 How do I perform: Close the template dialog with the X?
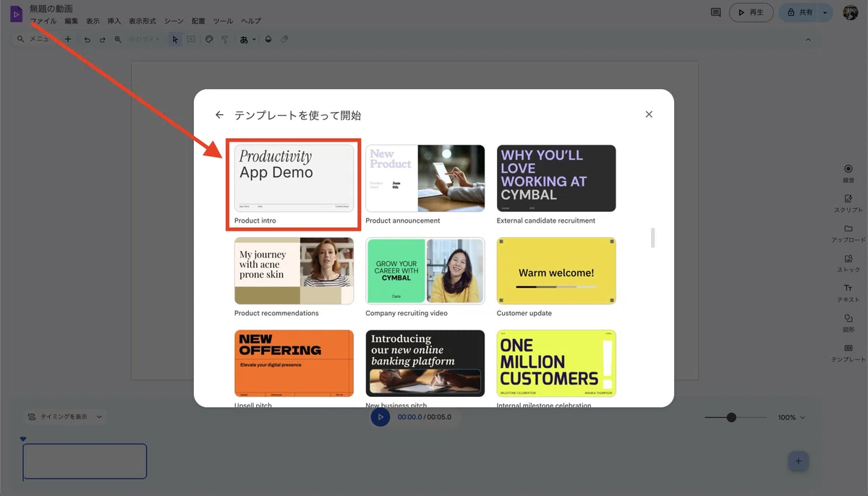coord(649,114)
